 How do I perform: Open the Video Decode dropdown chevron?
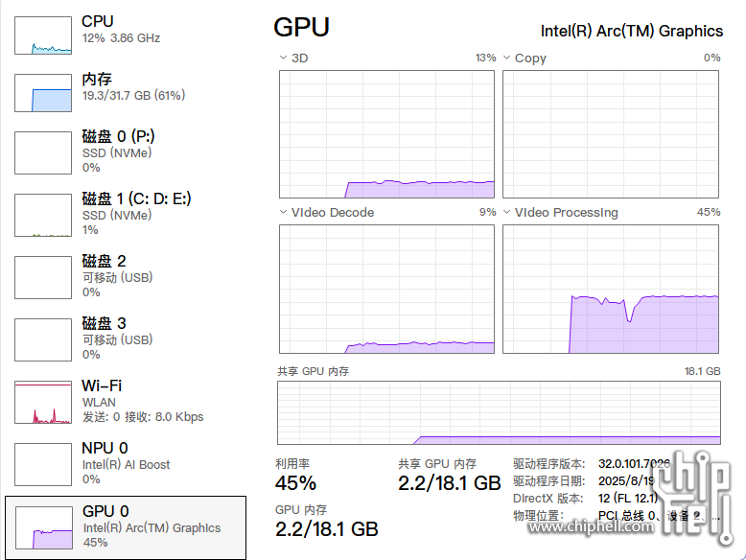click(x=283, y=212)
